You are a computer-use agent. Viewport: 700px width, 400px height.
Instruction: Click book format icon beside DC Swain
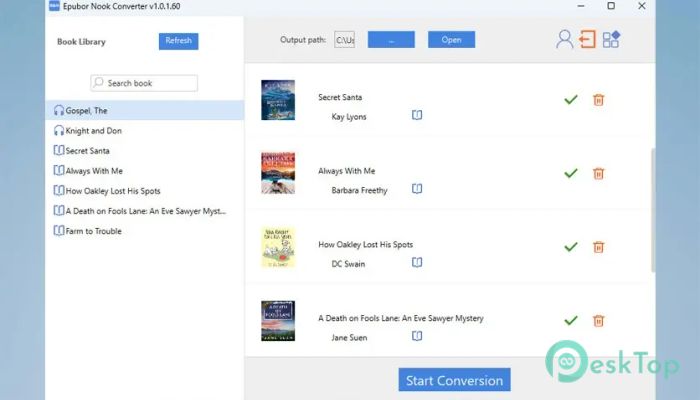tap(417, 262)
